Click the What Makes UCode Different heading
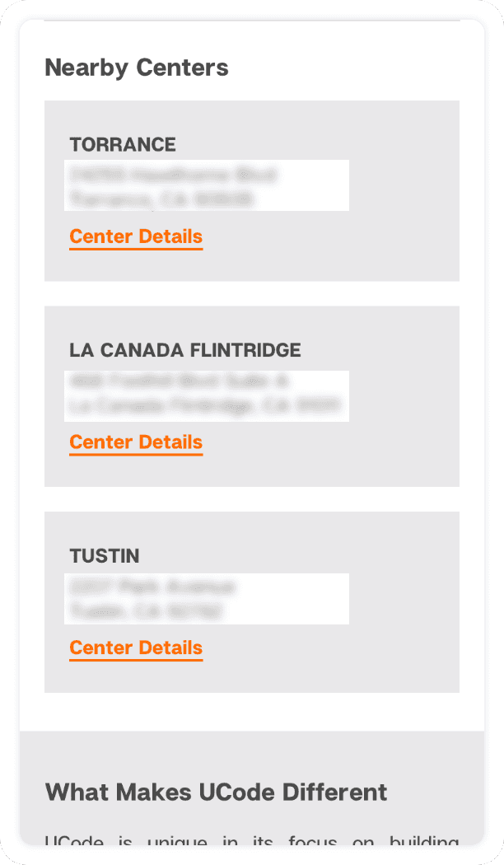This screenshot has width=504, height=865. pos(216,793)
